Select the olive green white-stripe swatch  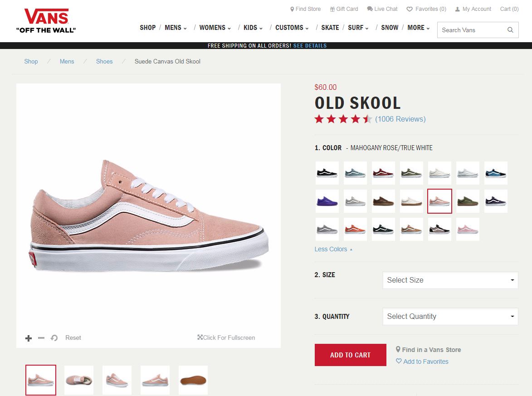pyautogui.click(x=411, y=173)
